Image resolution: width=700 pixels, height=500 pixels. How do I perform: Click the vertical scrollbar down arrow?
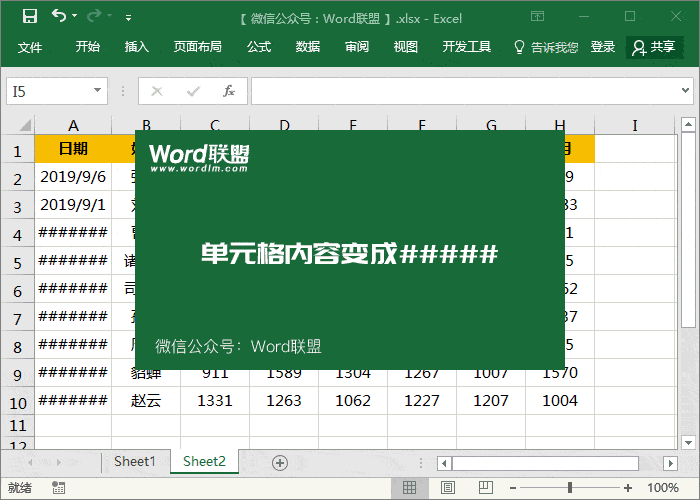pyautogui.click(x=688, y=442)
